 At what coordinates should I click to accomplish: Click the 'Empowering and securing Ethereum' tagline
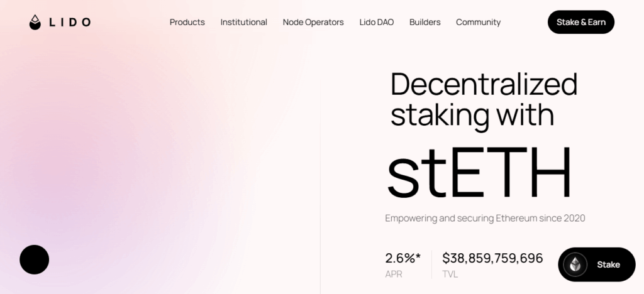point(485,218)
